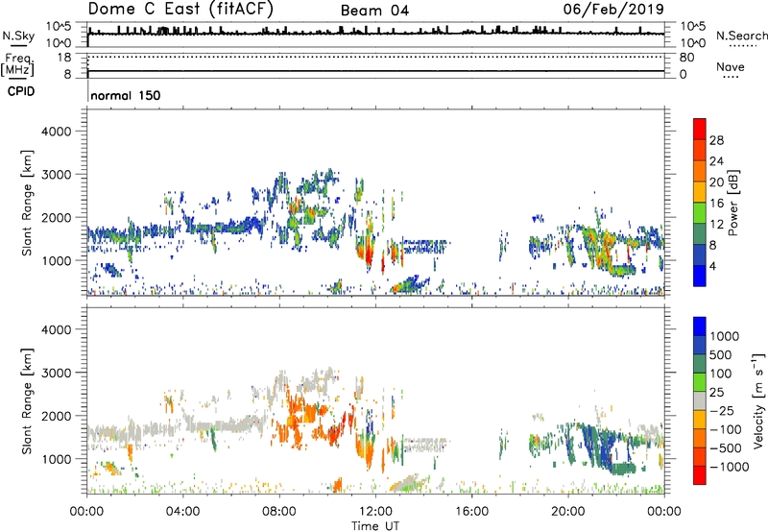Click the light green 12-16 dB power swatch
The image size is (768, 532).
tap(700, 212)
